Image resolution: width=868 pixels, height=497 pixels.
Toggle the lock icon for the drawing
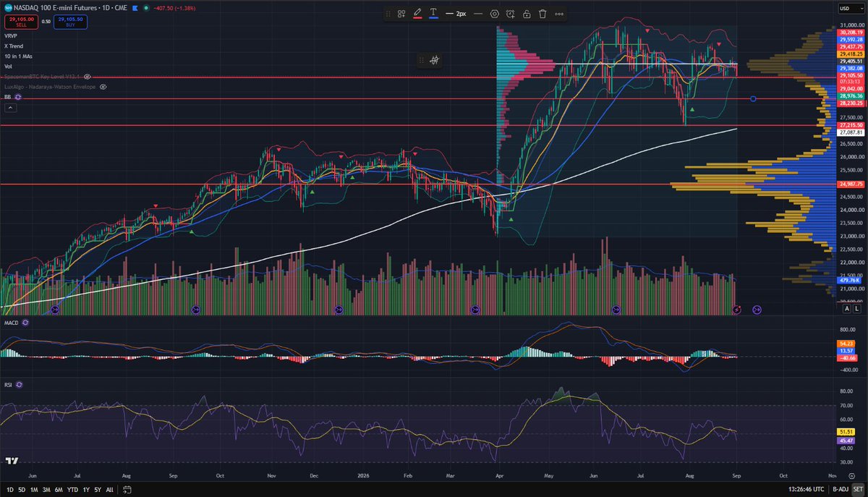coord(527,14)
